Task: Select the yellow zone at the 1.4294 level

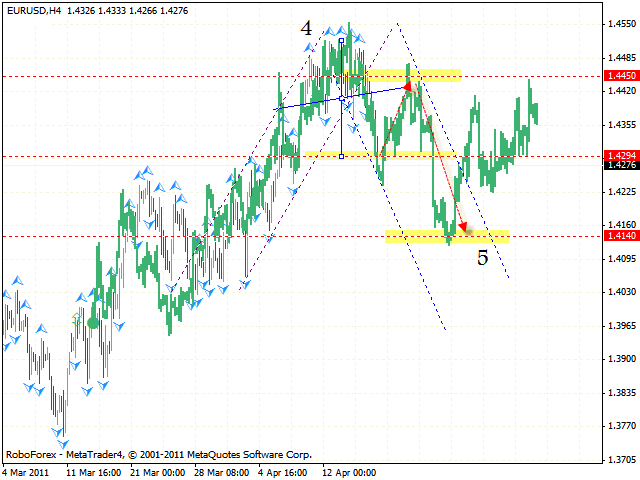Action: 380,154
